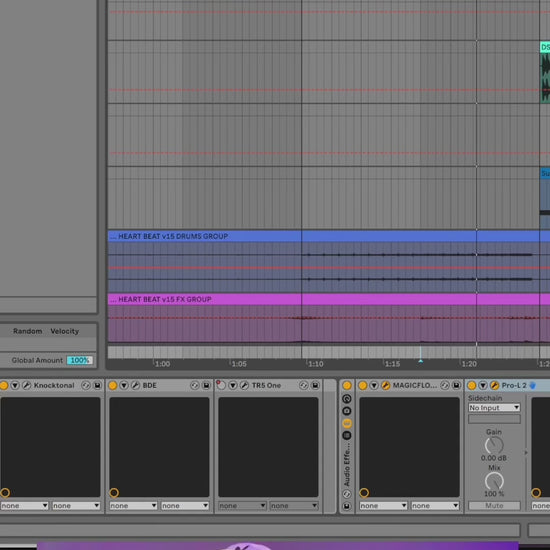Enable the TR5 One device activator

[221, 385]
